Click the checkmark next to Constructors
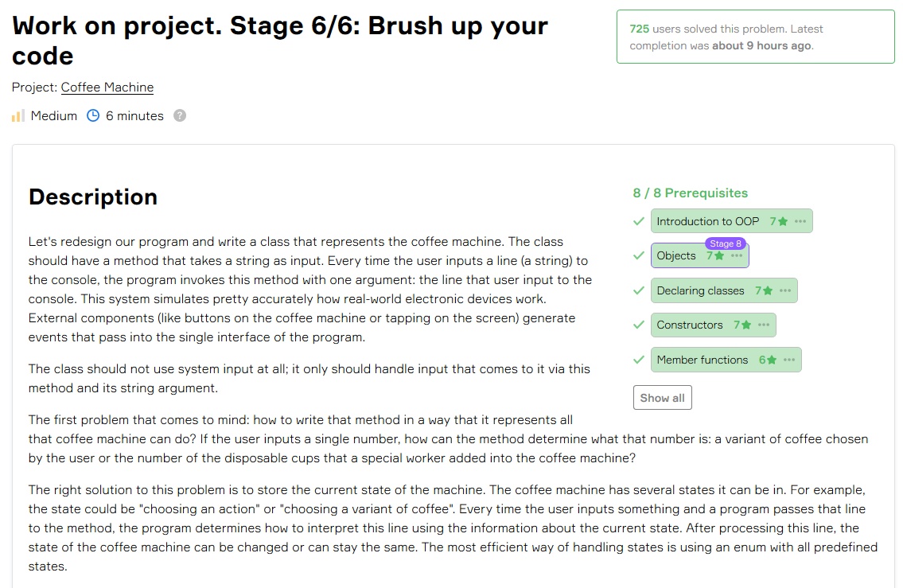Screen dimensions: 903x588 638,325
